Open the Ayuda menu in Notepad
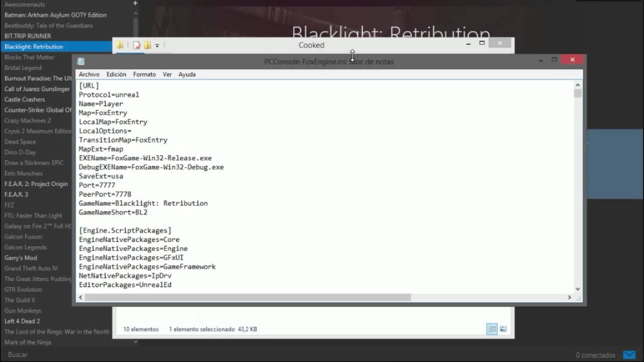The height and width of the screenshot is (362, 644). (187, 74)
